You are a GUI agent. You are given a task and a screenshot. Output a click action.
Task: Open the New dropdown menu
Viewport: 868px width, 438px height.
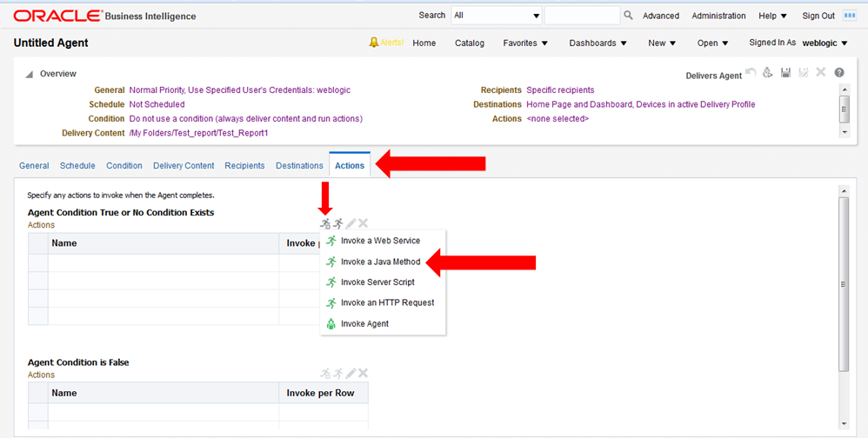(662, 43)
